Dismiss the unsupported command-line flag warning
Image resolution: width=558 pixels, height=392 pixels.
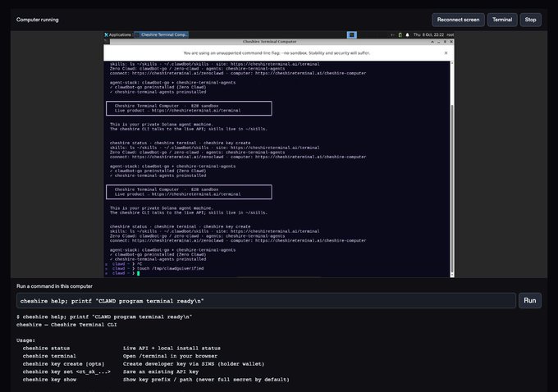pos(446,53)
